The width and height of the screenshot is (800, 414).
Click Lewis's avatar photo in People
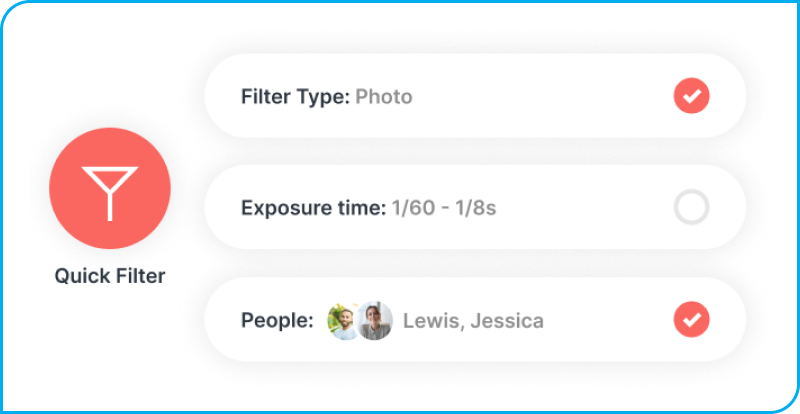point(344,321)
